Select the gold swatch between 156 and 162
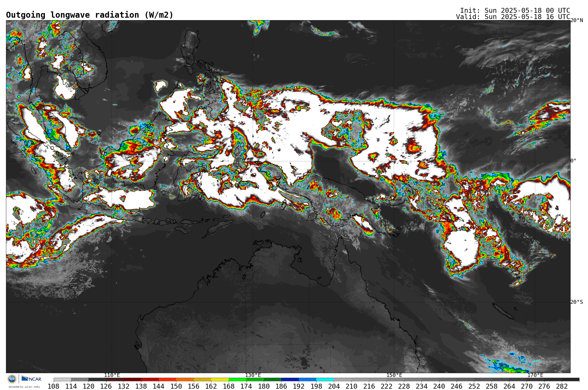 pos(203,380)
